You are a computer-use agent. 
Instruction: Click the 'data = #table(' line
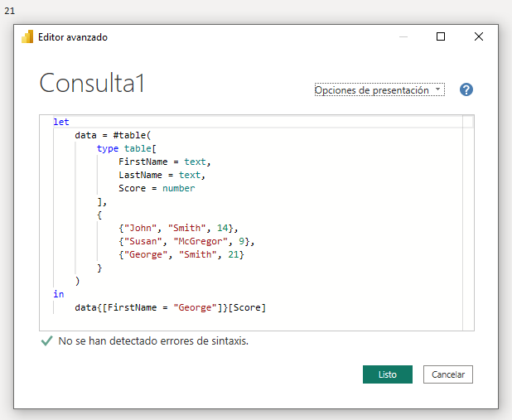coord(114,135)
